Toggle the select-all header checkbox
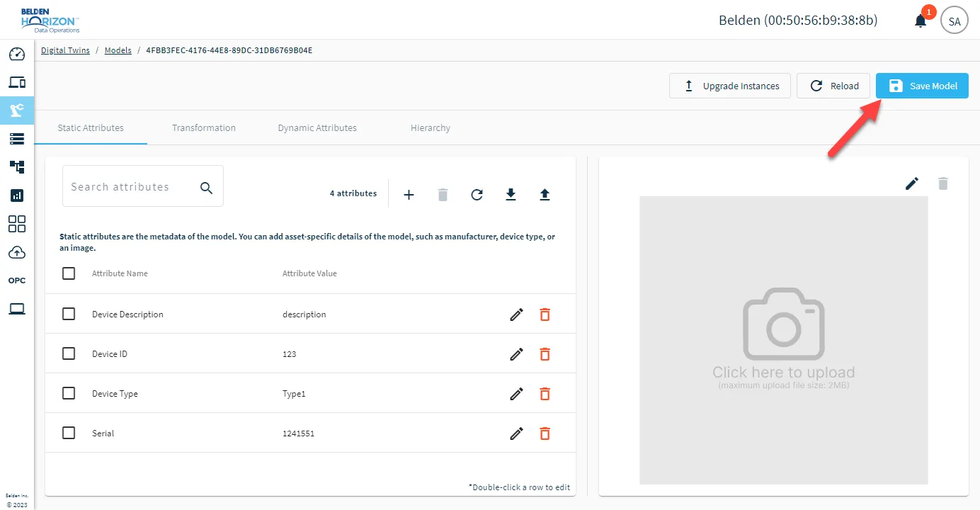980x510 pixels. pyautogui.click(x=69, y=273)
